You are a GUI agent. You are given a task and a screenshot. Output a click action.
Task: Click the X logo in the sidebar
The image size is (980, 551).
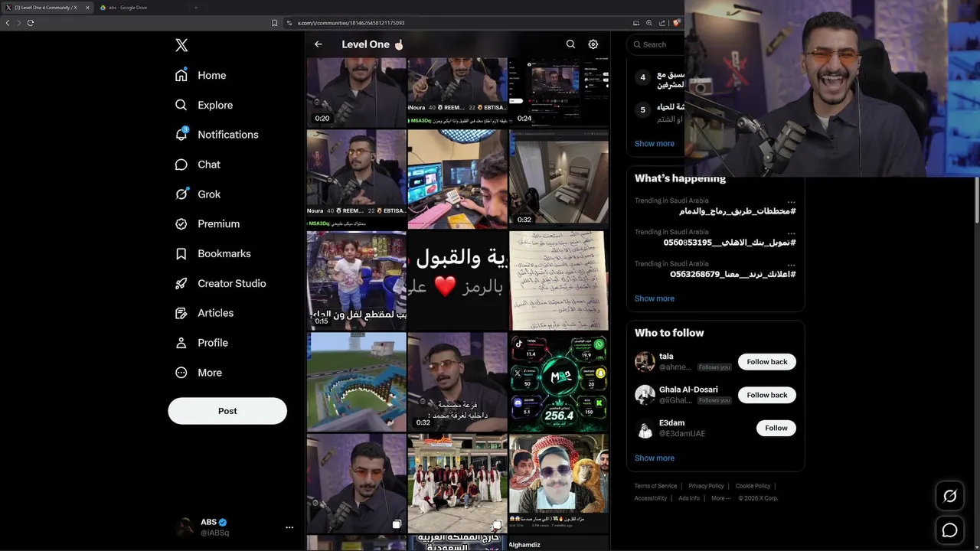[x=181, y=45]
